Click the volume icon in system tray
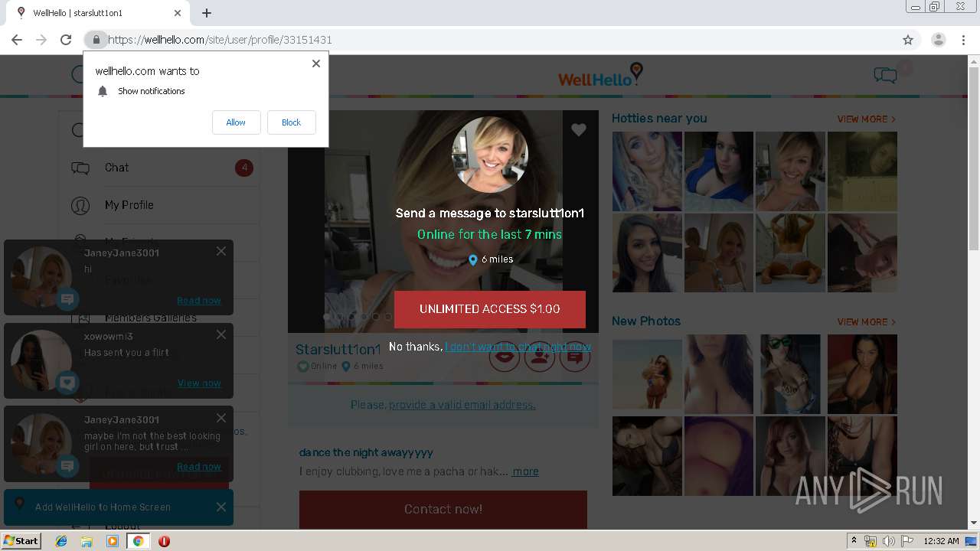The width and height of the screenshot is (980, 551). coord(889,541)
